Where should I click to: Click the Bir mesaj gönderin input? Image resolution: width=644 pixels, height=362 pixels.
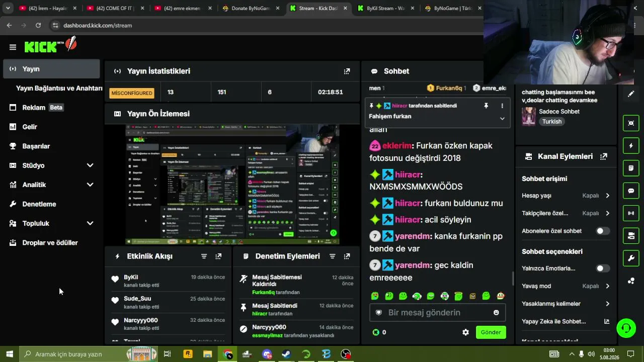click(x=437, y=313)
